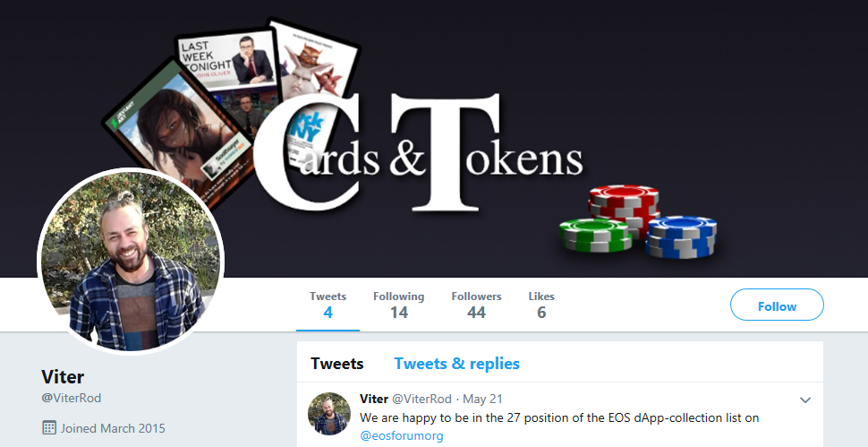Click the small tweet avatar of Viter
The height and width of the screenshot is (447, 868).
click(x=328, y=413)
